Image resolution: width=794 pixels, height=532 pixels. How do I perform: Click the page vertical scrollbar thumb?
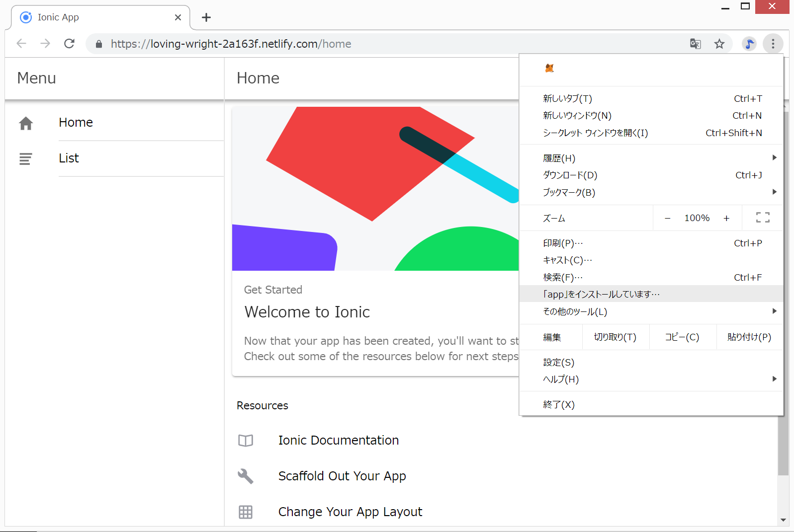point(783,293)
